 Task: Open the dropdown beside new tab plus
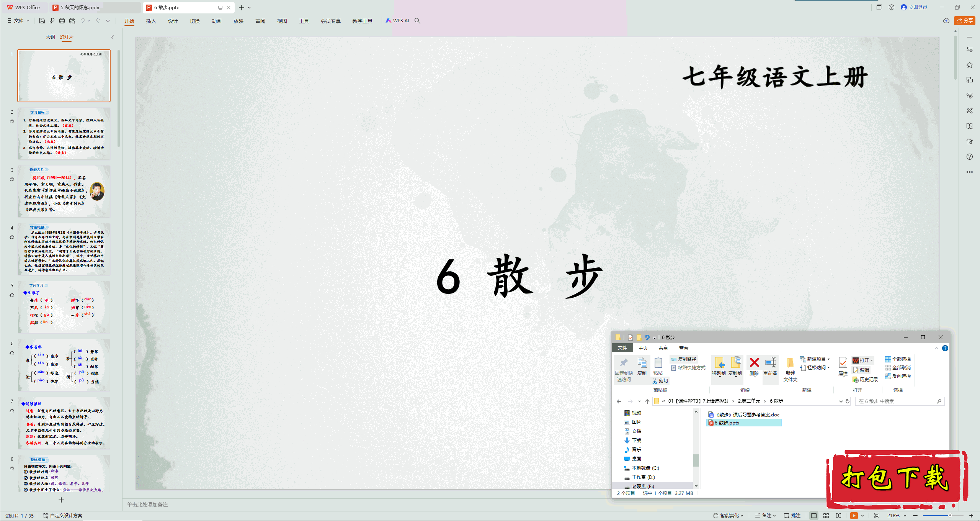249,8
